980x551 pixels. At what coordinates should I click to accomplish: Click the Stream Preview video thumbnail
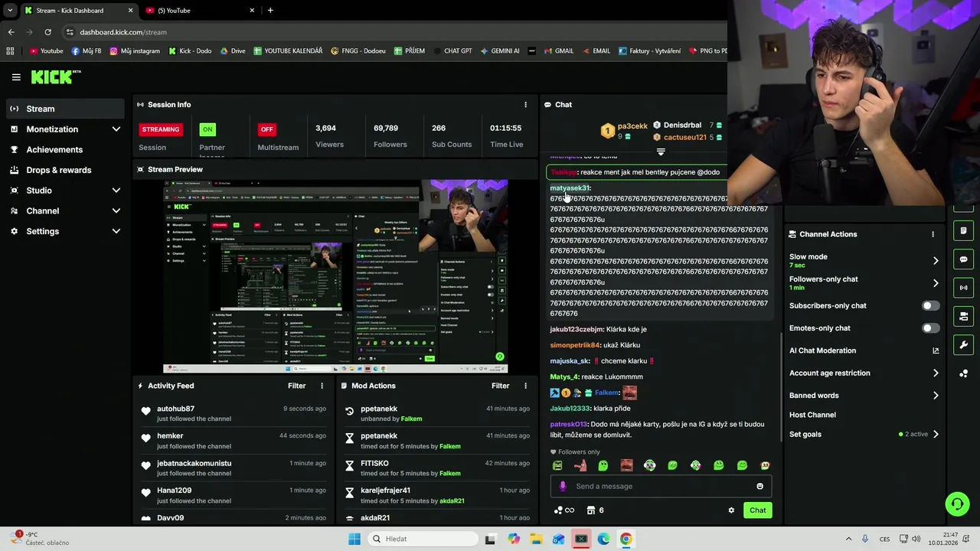[335, 276]
